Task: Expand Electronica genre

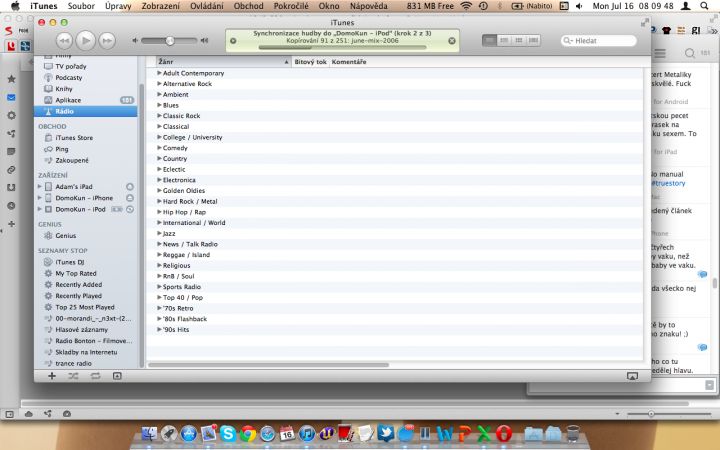Action: tap(159, 180)
